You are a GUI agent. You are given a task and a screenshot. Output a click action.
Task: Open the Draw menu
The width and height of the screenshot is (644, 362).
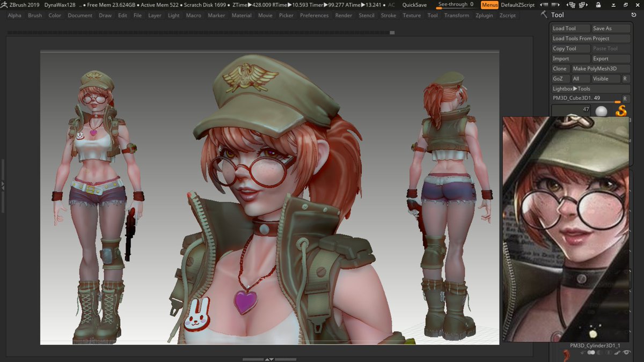click(x=105, y=16)
